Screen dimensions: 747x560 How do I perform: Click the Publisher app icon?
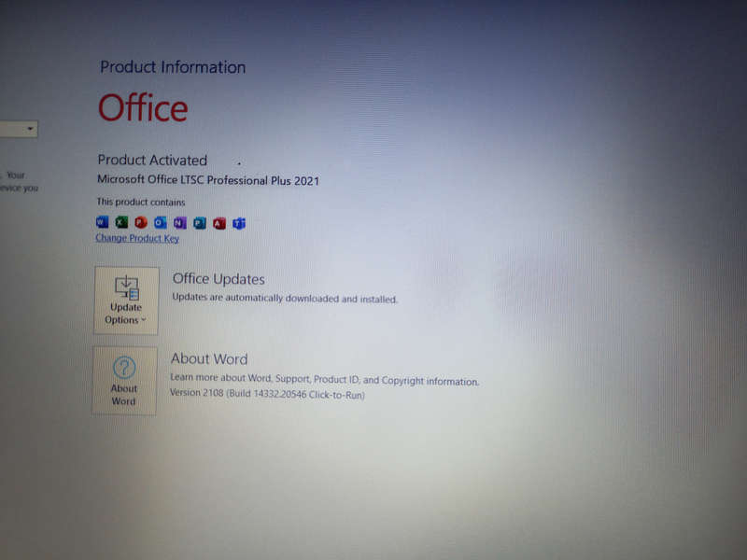coord(200,223)
